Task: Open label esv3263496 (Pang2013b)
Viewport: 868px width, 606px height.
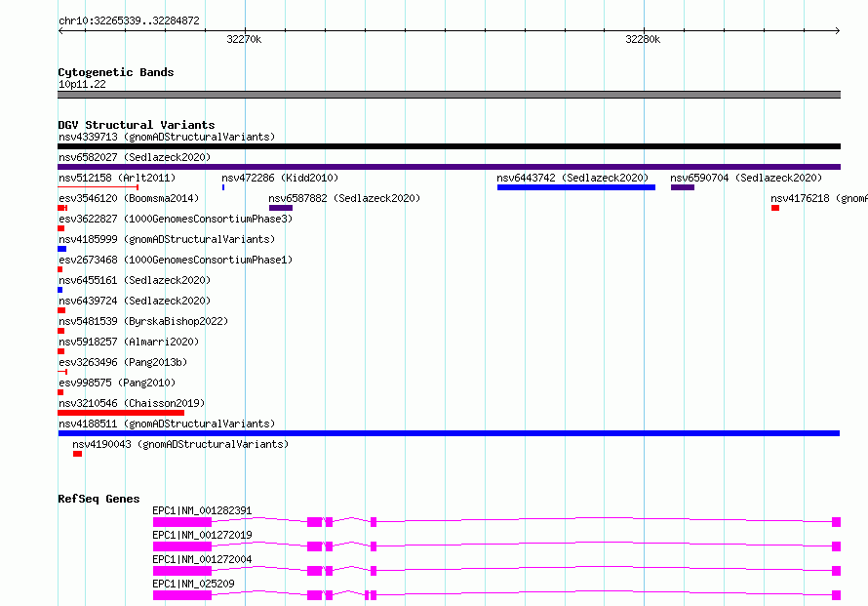Action: 123,362
